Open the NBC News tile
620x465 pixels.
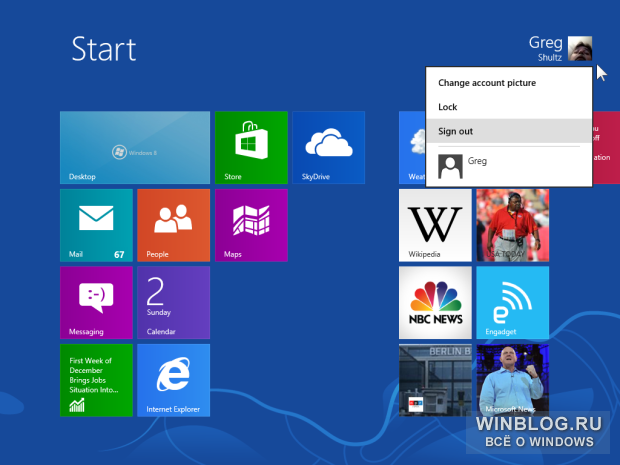coord(435,302)
